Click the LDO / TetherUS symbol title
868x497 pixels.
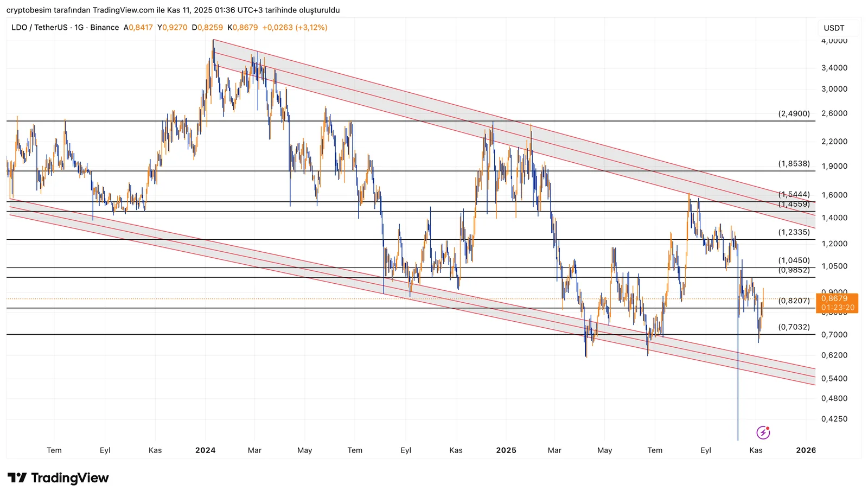[38, 28]
